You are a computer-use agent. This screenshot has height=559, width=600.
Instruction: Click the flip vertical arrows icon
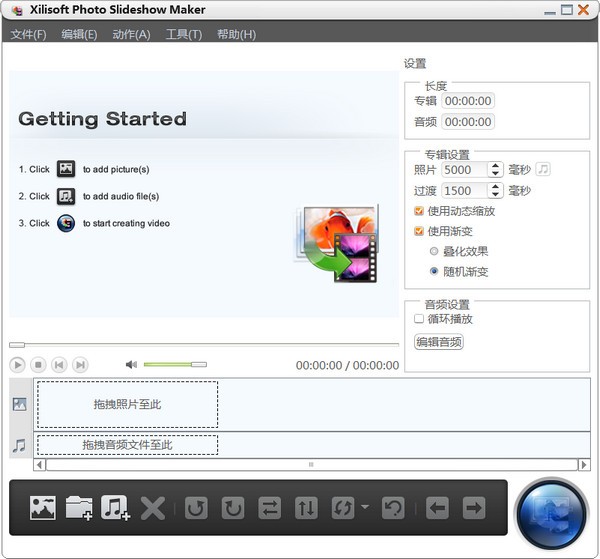(x=306, y=508)
